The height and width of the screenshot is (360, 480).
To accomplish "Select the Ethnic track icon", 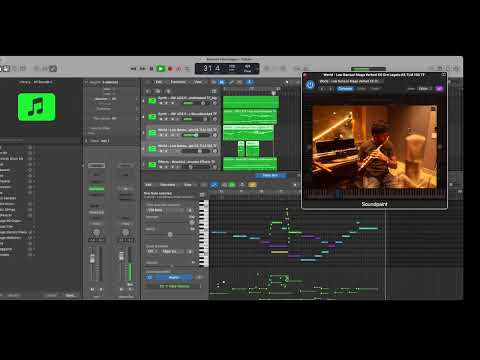I will [x=152, y=165].
